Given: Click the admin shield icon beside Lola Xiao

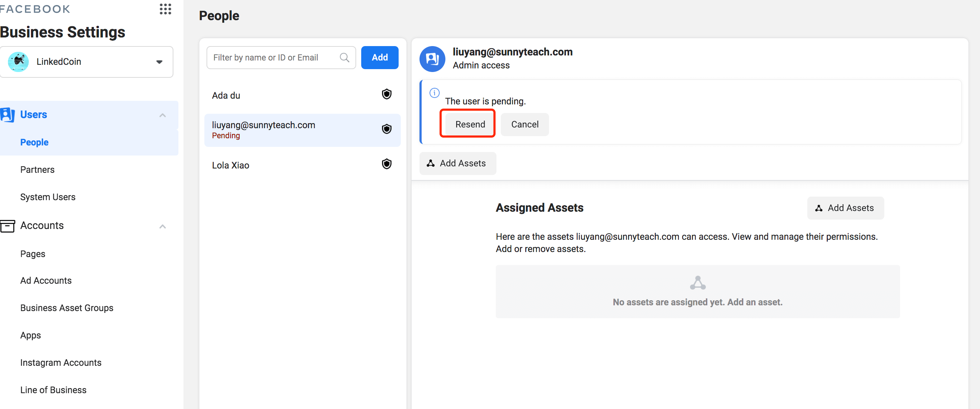Looking at the screenshot, I should [x=386, y=164].
